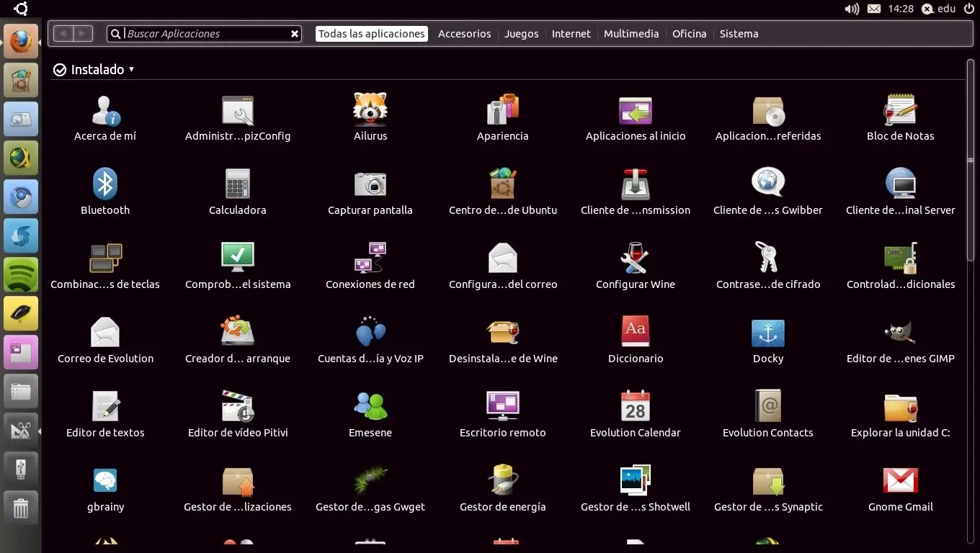Open the Gwibber client icon
The height and width of the screenshot is (553, 980).
point(768,183)
